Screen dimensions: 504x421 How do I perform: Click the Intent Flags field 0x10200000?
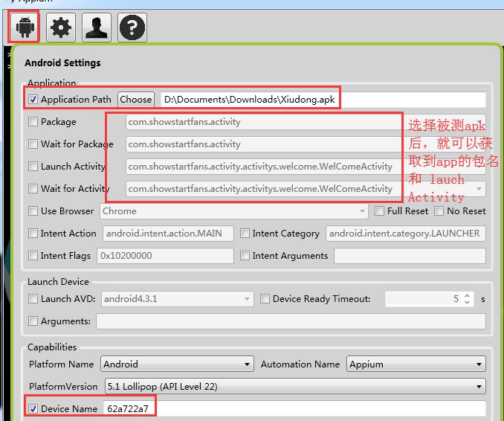pyautogui.click(x=165, y=256)
